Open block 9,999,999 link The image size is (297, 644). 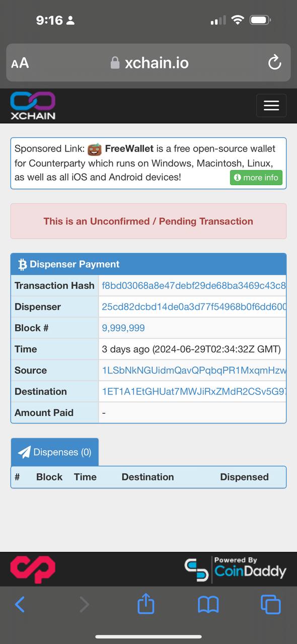click(123, 328)
